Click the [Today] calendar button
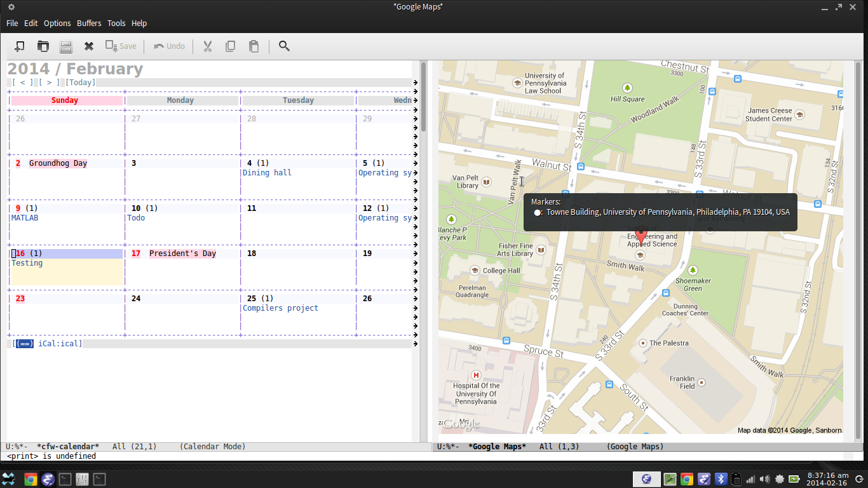Viewport: 868px width, 488px height. pyautogui.click(x=80, y=82)
